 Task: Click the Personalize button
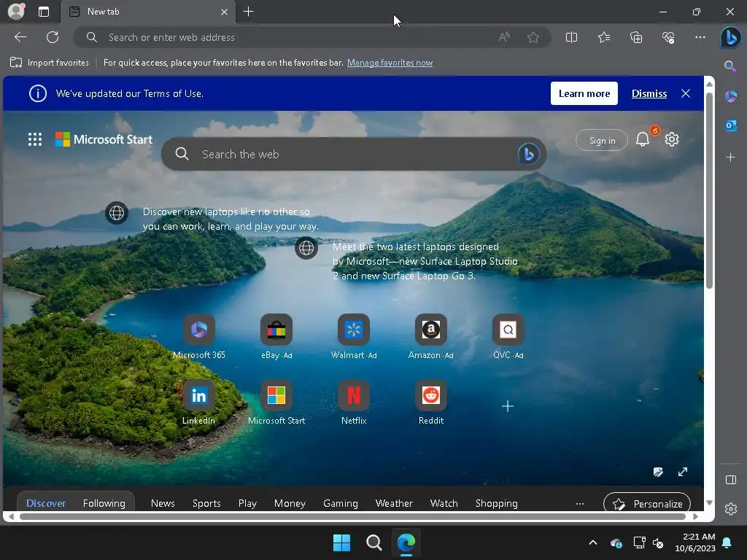(x=647, y=503)
